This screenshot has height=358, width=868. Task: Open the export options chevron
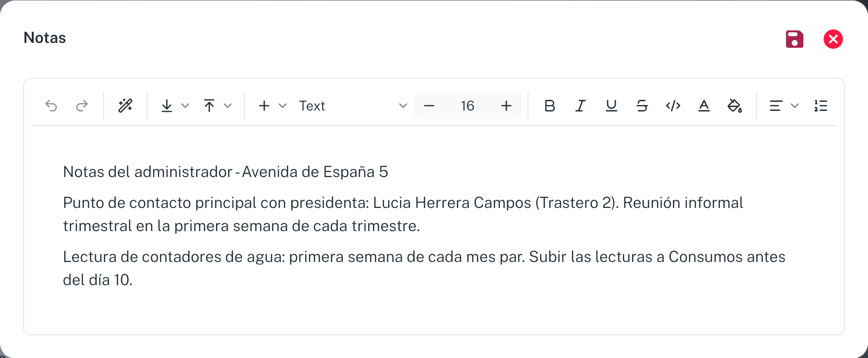click(x=228, y=106)
